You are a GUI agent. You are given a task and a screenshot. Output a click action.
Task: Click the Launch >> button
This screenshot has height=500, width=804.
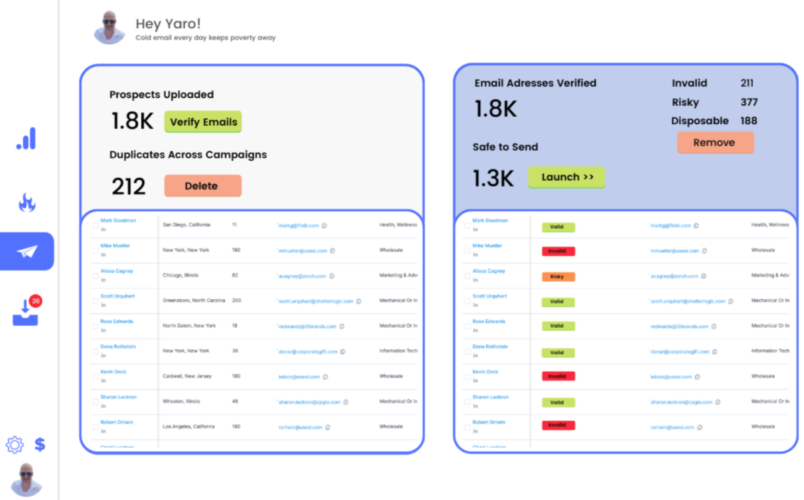pyautogui.click(x=567, y=177)
